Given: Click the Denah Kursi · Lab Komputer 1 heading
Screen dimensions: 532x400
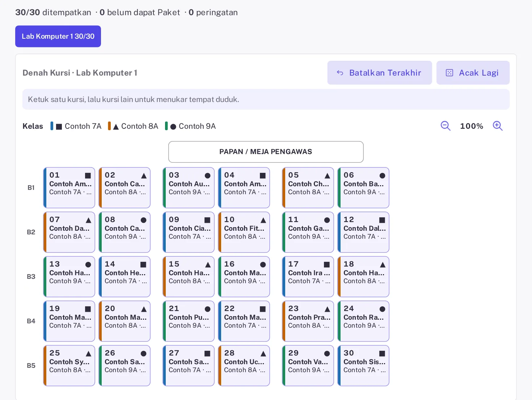Looking at the screenshot, I should click(x=80, y=73).
